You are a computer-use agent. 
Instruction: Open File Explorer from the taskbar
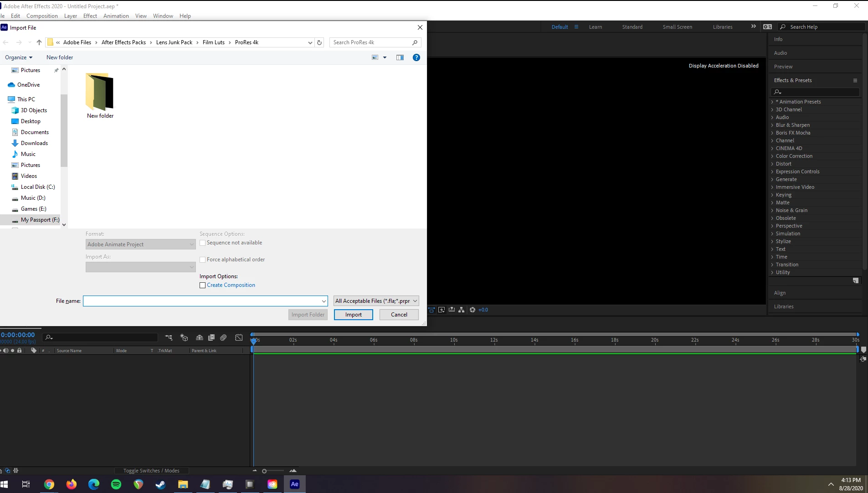[x=183, y=484]
